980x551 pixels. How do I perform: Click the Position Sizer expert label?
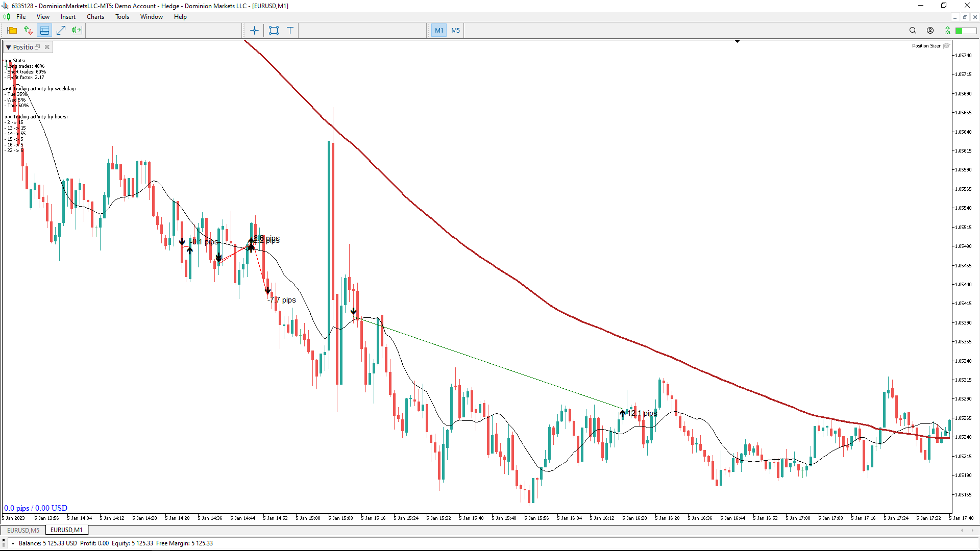coord(926,46)
